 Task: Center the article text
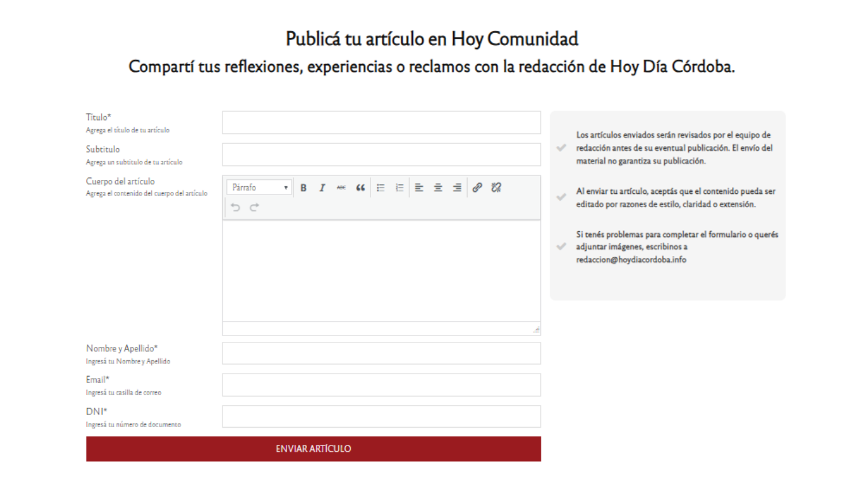click(x=437, y=187)
